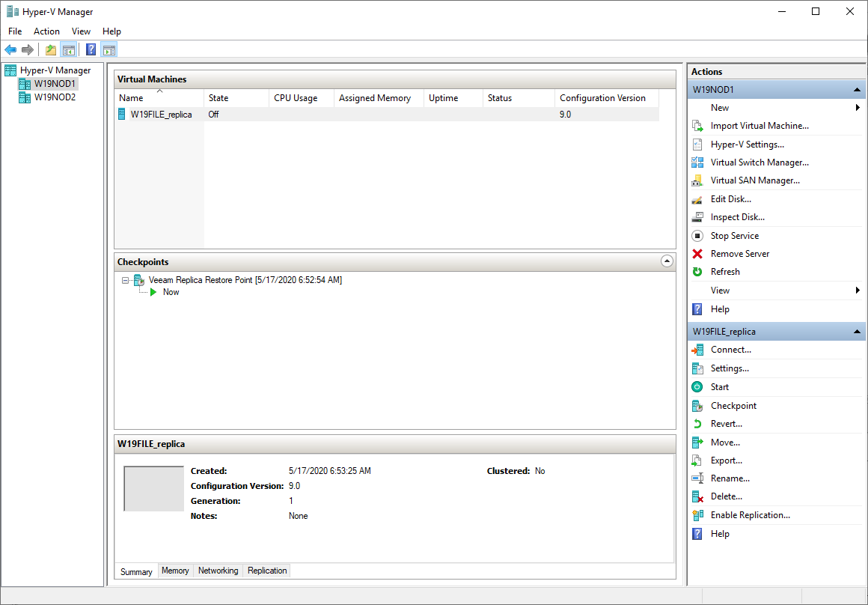Select the Summary tab
The width and height of the screenshot is (868, 605).
136,572
